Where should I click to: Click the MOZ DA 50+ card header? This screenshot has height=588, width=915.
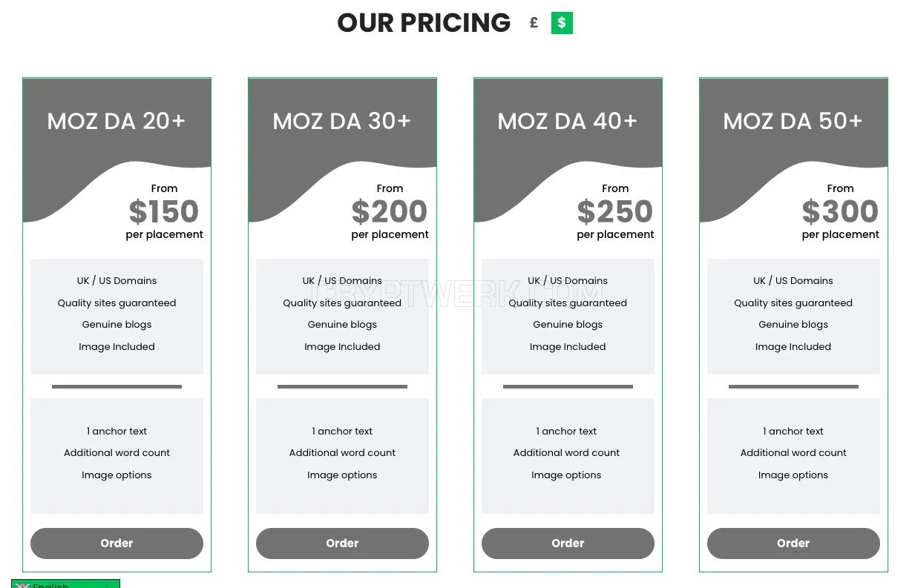(793, 121)
